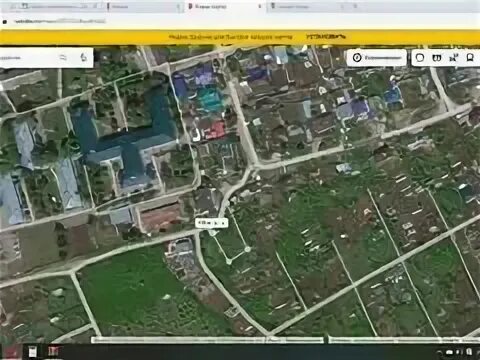Close the active maps tab
The width and height of the screenshot is (480, 360).
[x=260, y=6]
